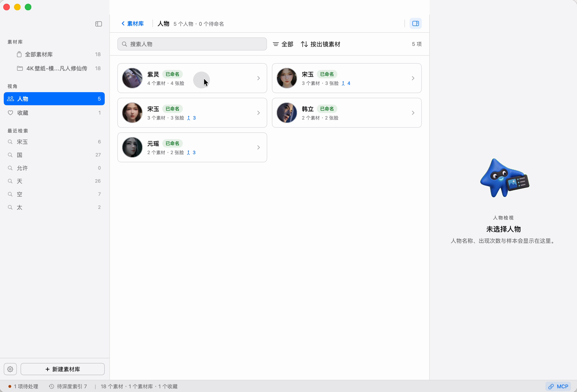Click 1 项待处理 in status bar
This screenshot has width=577, height=392.
pos(23,386)
